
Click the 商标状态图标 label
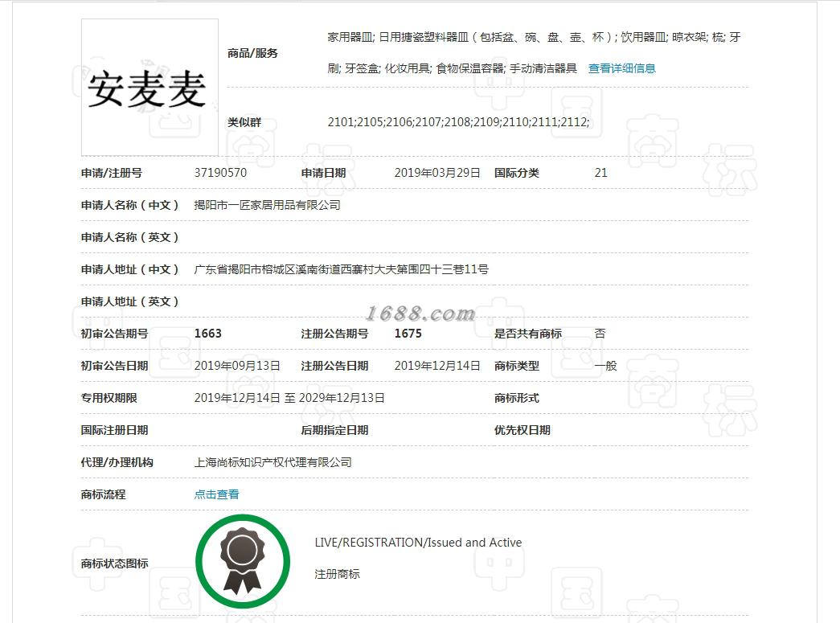click(115, 564)
